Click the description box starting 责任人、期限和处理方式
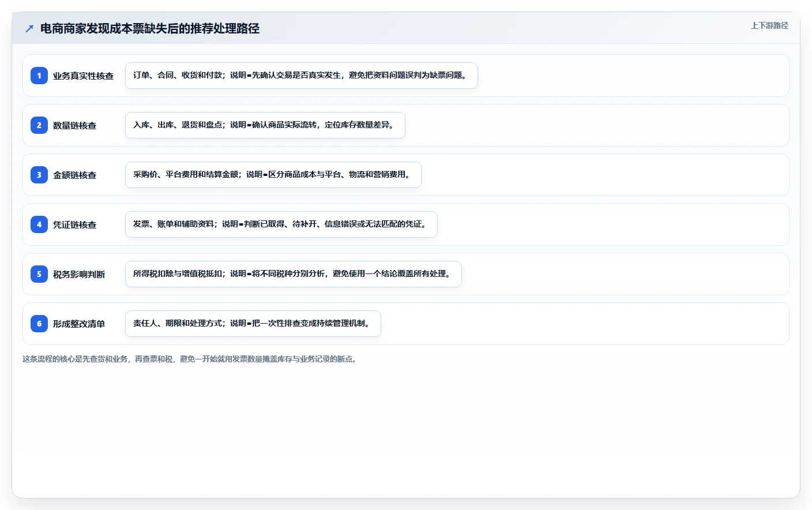Viewport: 812px width, 510px height. pyautogui.click(x=253, y=324)
